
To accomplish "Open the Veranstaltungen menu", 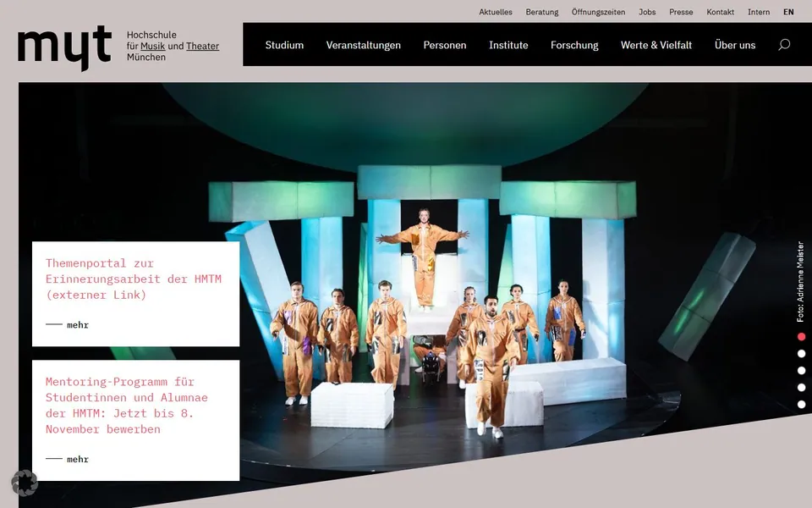I will click(364, 45).
